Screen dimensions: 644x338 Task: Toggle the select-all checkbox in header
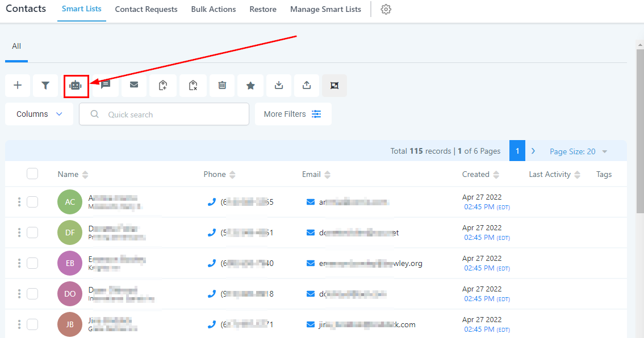tap(32, 174)
